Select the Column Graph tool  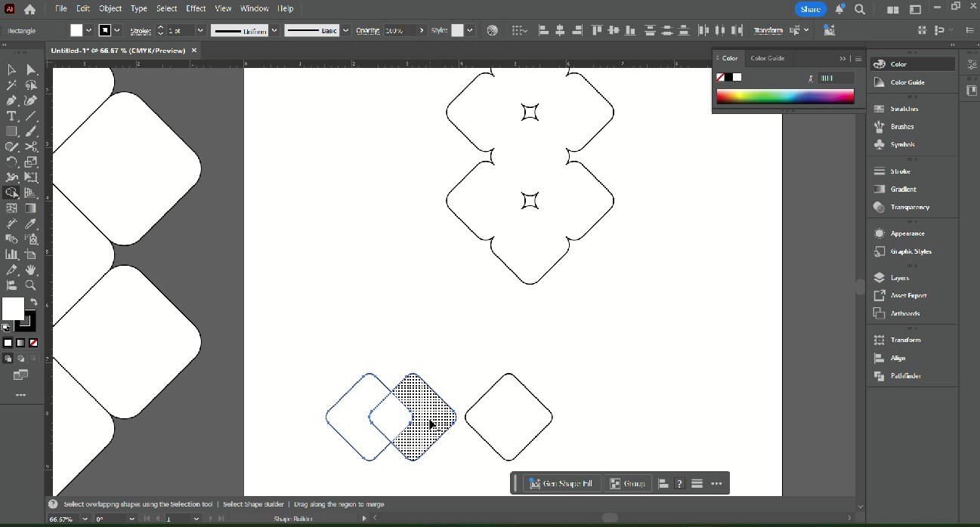tap(11, 254)
